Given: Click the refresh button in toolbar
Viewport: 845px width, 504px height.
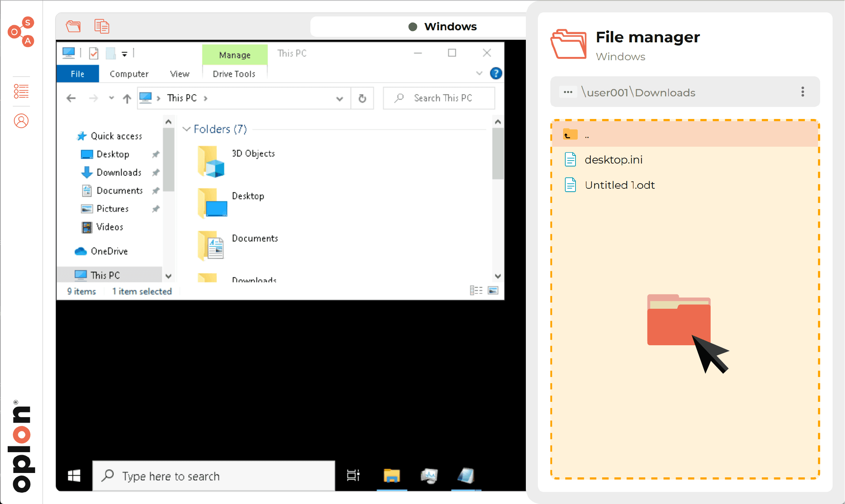Looking at the screenshot, I should coord(363,98).
